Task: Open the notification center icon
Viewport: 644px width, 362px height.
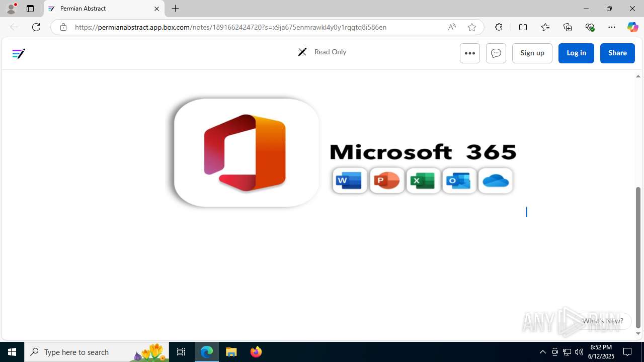Action: pyautogui.click(x=628, y=352)
